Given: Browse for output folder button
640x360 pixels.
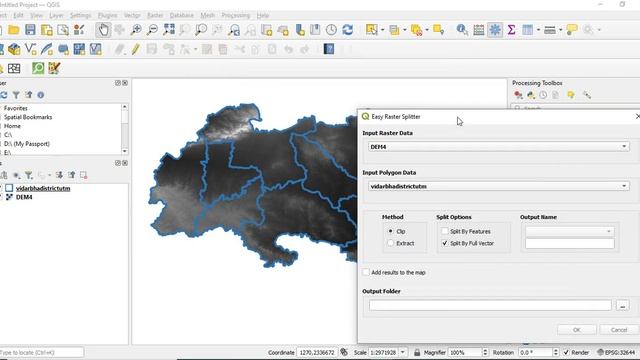Looking at the screenshot, I should pos(622,305).
